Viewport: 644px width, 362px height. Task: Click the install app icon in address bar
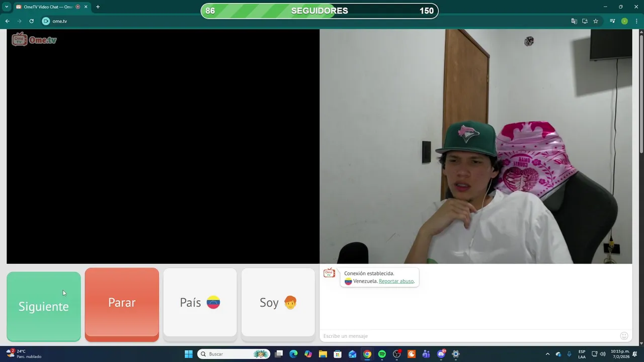[585, 21]
